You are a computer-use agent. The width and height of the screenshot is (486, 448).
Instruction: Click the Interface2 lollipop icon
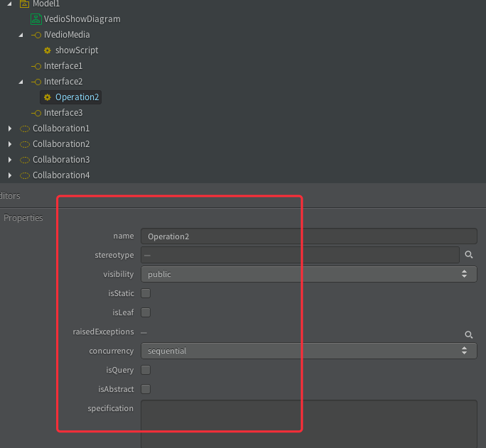[x=36, y=82]
